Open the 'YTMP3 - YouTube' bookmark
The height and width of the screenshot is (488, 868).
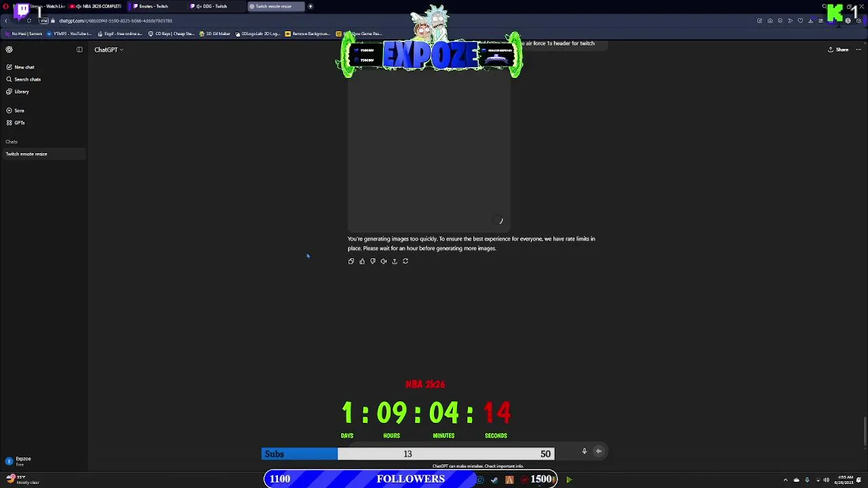[69, 33]
